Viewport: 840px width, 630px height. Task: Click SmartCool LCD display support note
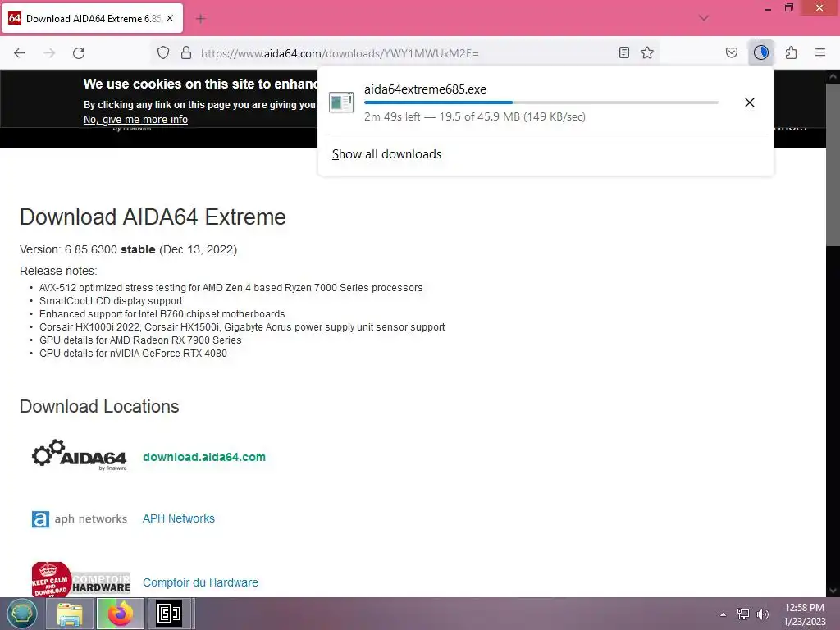pyautogui.click(x=111, y=301)
